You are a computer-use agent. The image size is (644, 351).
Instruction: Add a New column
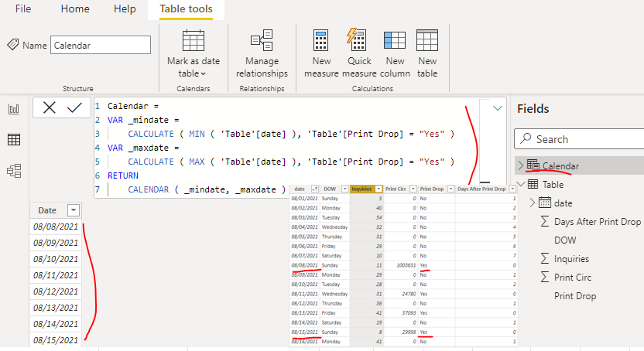[395, 53]
